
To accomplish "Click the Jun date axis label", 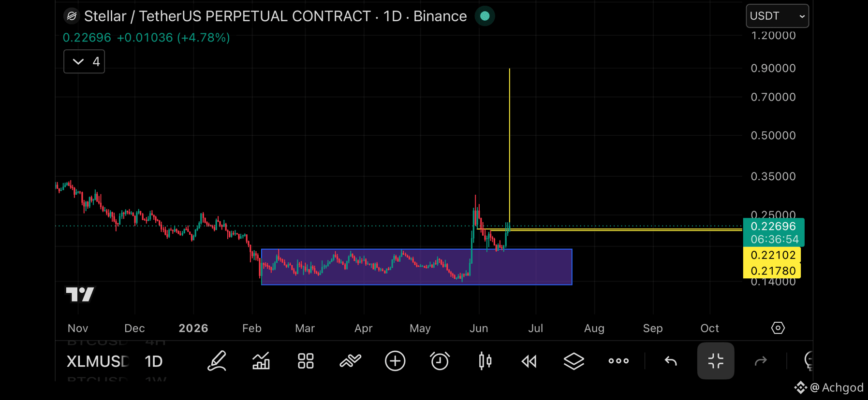I will 479,329.
